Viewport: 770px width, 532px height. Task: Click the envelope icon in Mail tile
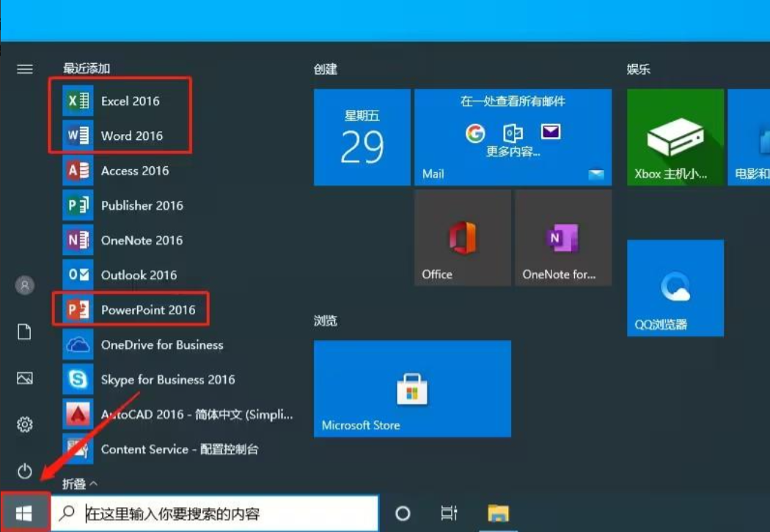point(551,131)
